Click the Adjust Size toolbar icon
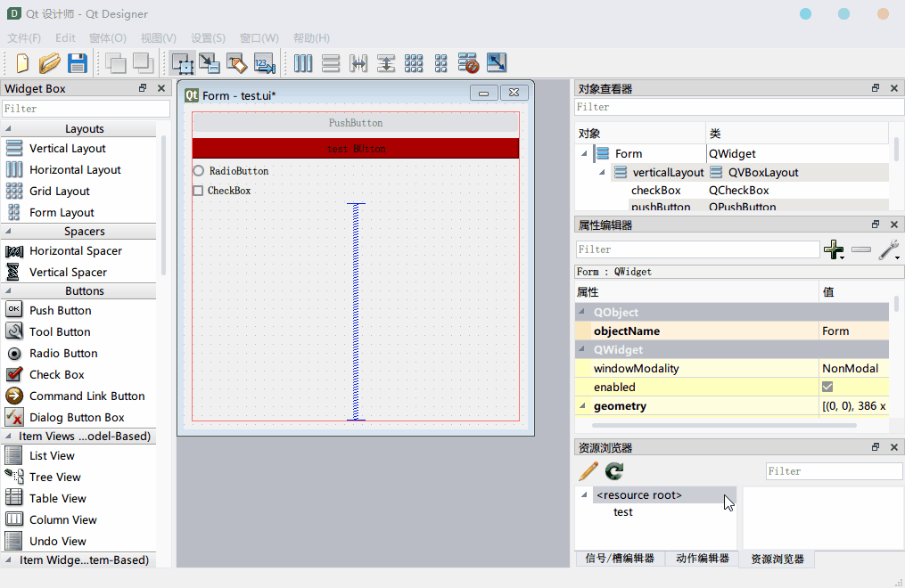 point(497,63)
